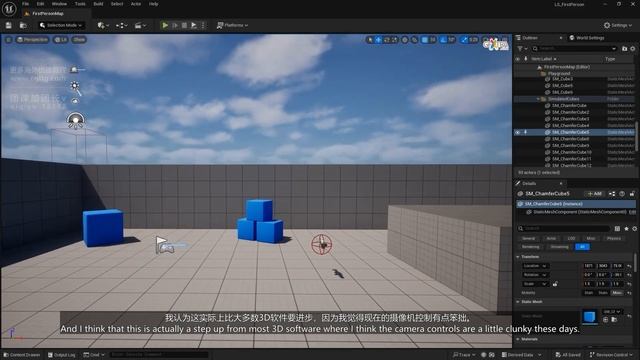Collapse the SimulatedCubes folder in Outliner
640x360 pixels.
click(538, 99)
